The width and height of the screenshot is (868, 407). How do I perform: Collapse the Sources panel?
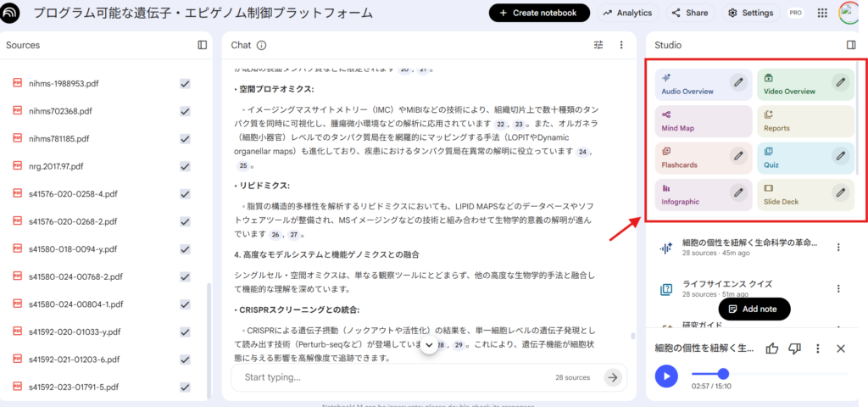click(x=203, y=45)
